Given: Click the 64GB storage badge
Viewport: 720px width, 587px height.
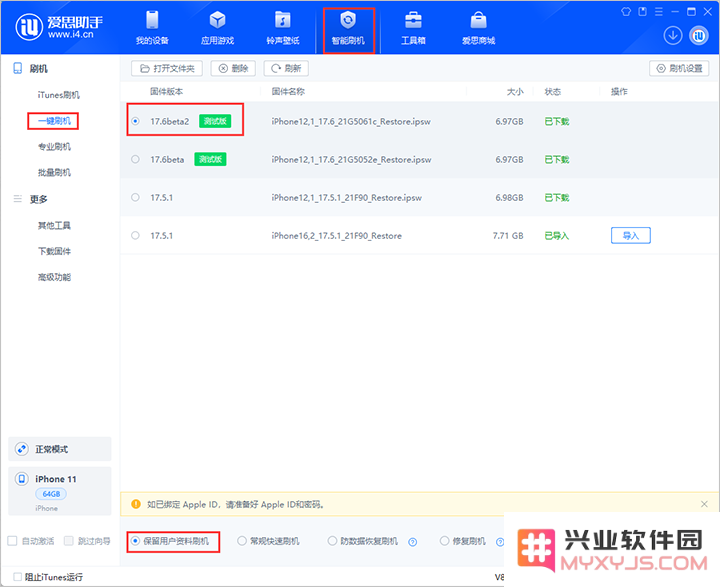Looking at the screenshot, I should point(51,494).
